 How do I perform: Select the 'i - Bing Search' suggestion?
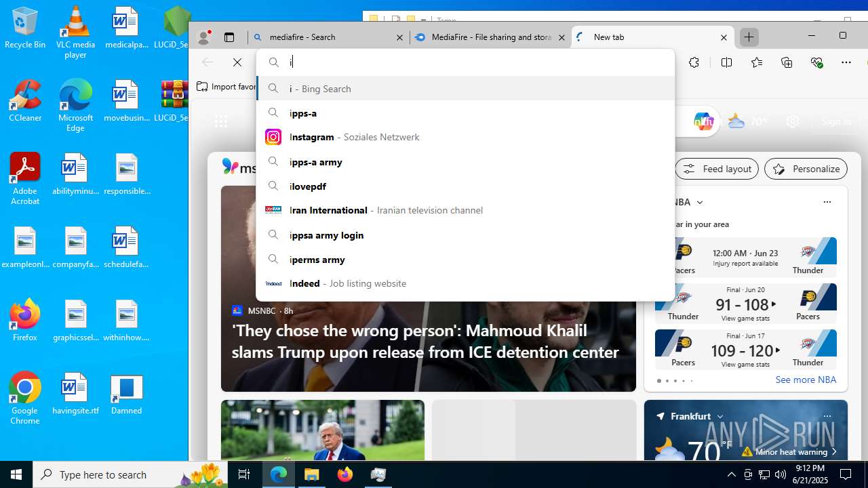click(x=465, y=88)
